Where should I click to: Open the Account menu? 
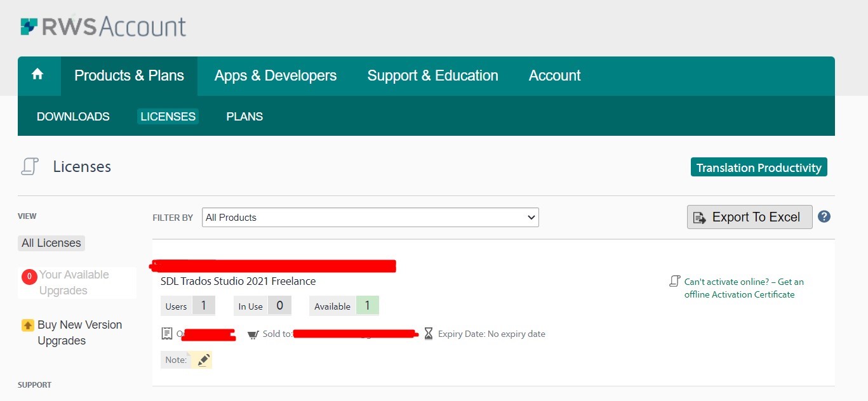click(x=555, y=76)
